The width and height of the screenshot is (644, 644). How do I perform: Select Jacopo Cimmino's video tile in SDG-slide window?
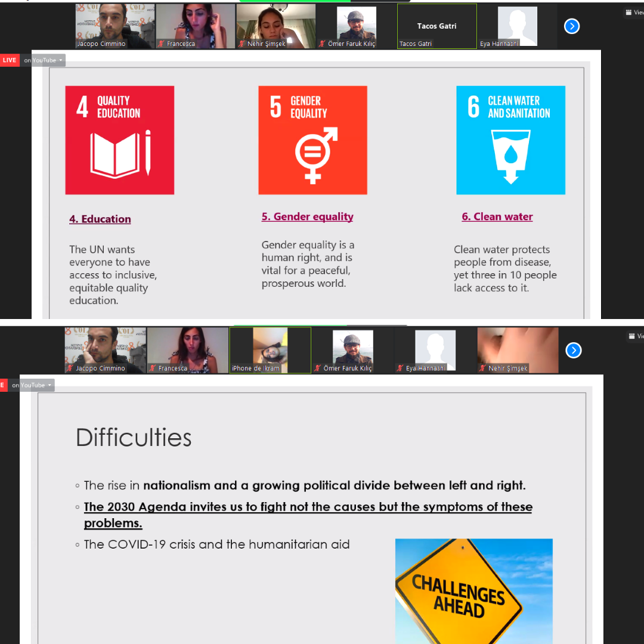tap(115, 26)
